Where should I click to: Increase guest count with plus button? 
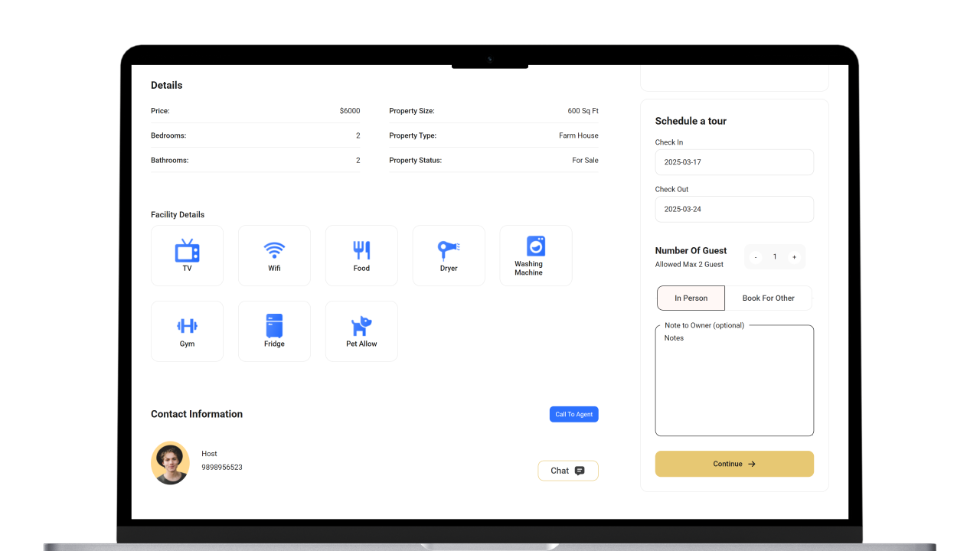click(x=794, y=257)
